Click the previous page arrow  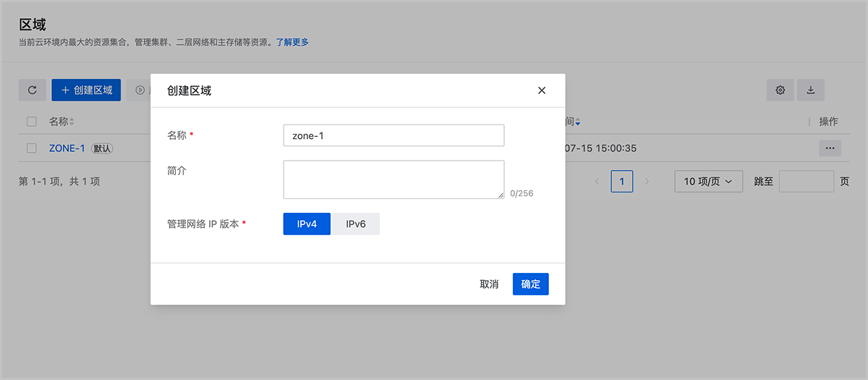(597, 182)
